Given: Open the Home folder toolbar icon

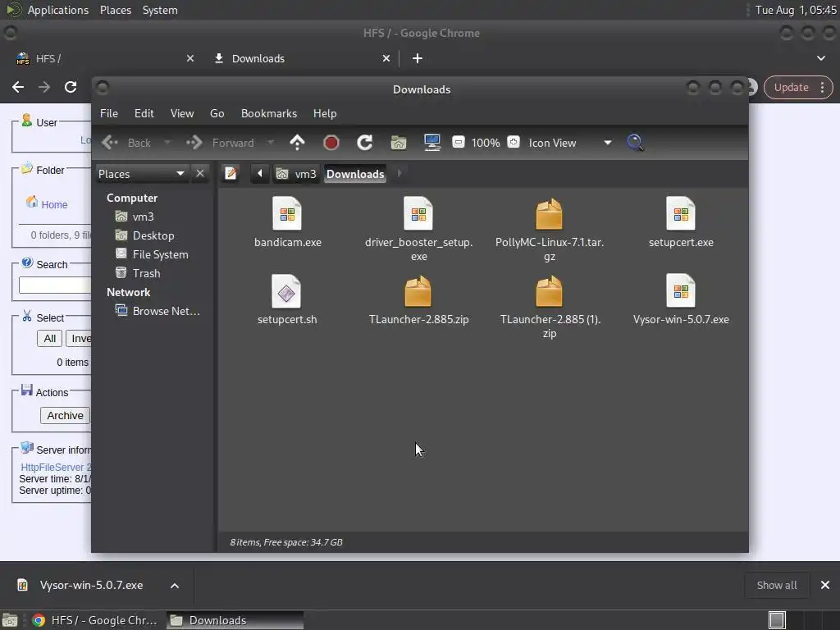Looking at the screenshot, I should (x=399, y=143).
